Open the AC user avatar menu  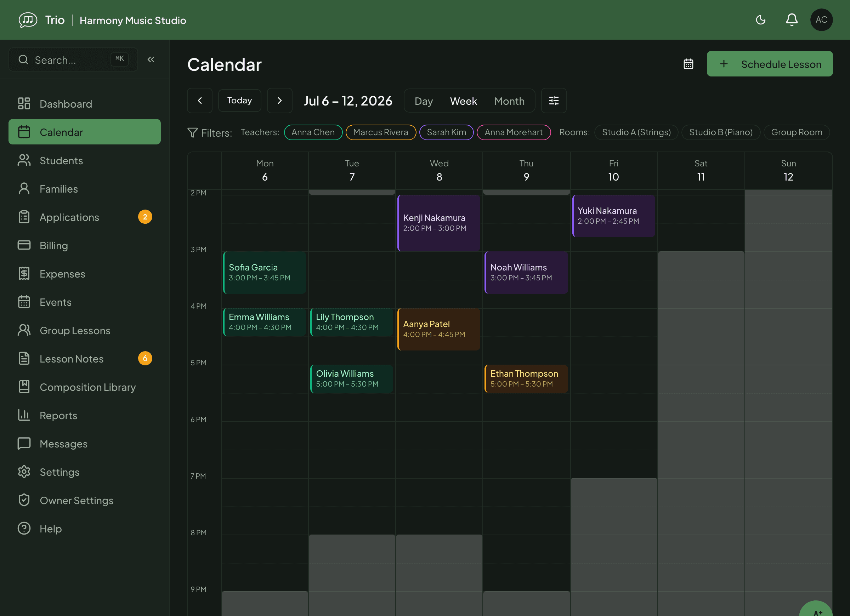[x=821, y=20]
